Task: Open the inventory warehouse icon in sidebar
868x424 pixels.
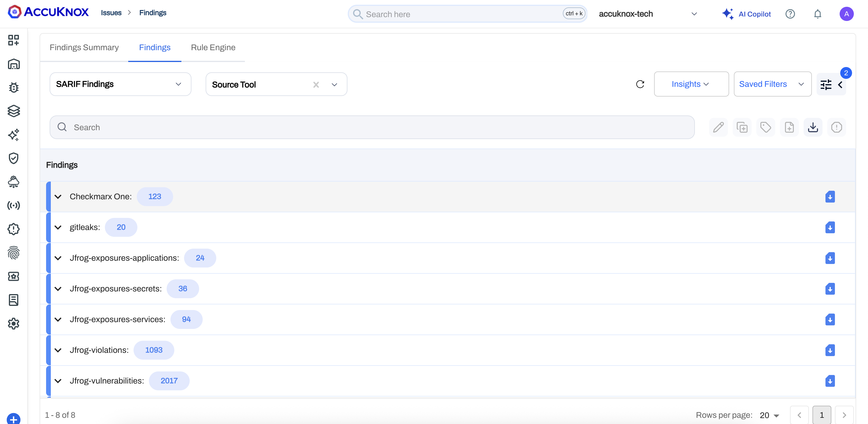Action: coord(14,64)
